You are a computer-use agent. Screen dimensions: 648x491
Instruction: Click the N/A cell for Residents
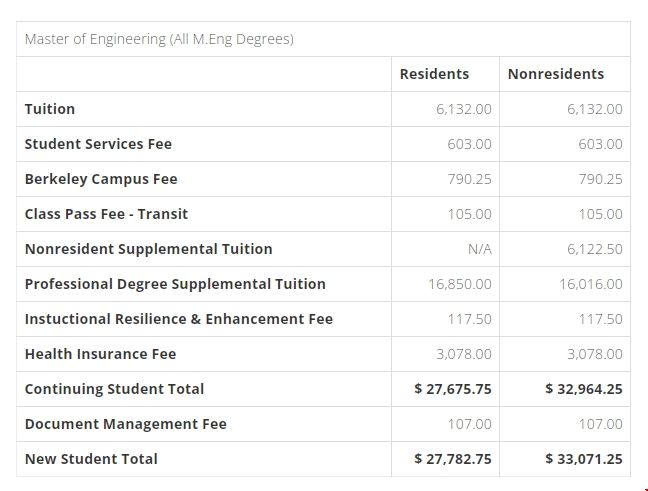click(479, 249)
